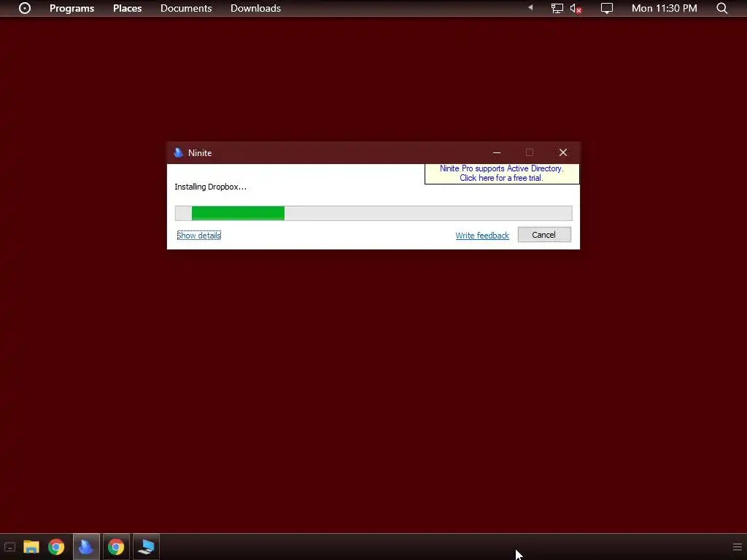Screen dimensions: 747x560
Task: Open Chrome icon right of Ninite taskbar button
Action: coord(116,547)
